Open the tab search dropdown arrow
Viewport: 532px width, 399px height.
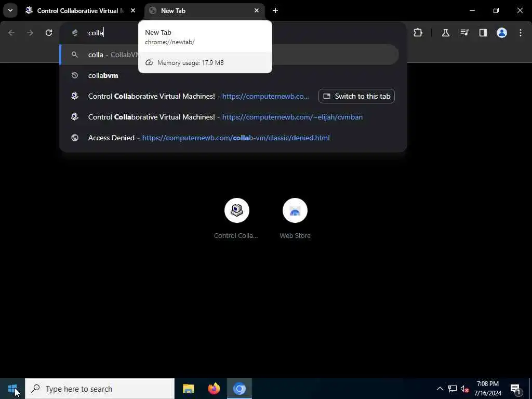coord(10,10)
